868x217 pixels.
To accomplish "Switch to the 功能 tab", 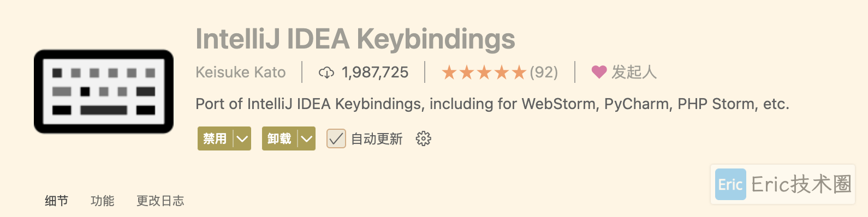I will (x=103, y=201).
